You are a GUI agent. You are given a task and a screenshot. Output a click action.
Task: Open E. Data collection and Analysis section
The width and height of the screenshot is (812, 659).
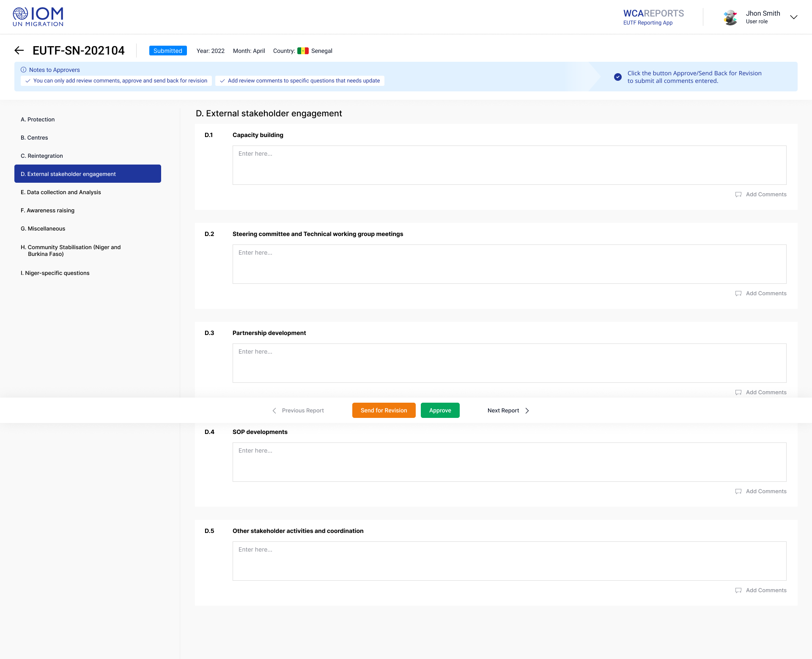pos(61,192)
